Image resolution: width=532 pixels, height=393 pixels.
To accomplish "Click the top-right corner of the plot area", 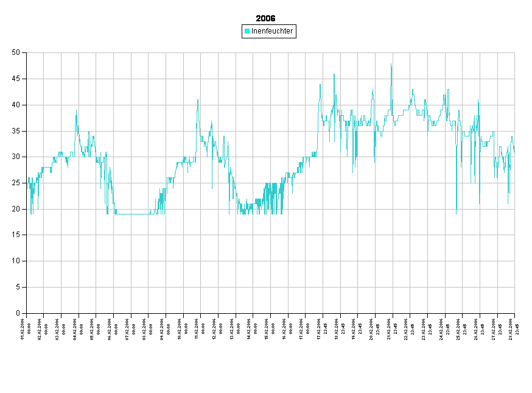I will point(514,52).
